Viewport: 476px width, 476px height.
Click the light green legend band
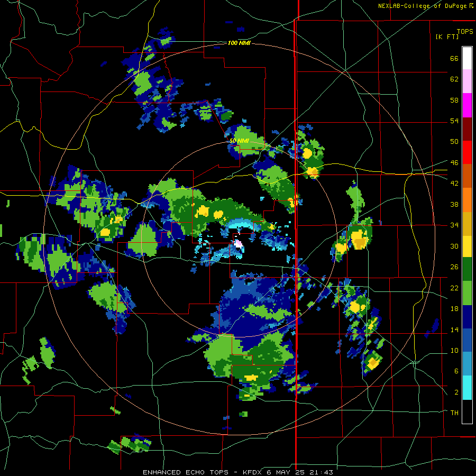pos(467,293)
